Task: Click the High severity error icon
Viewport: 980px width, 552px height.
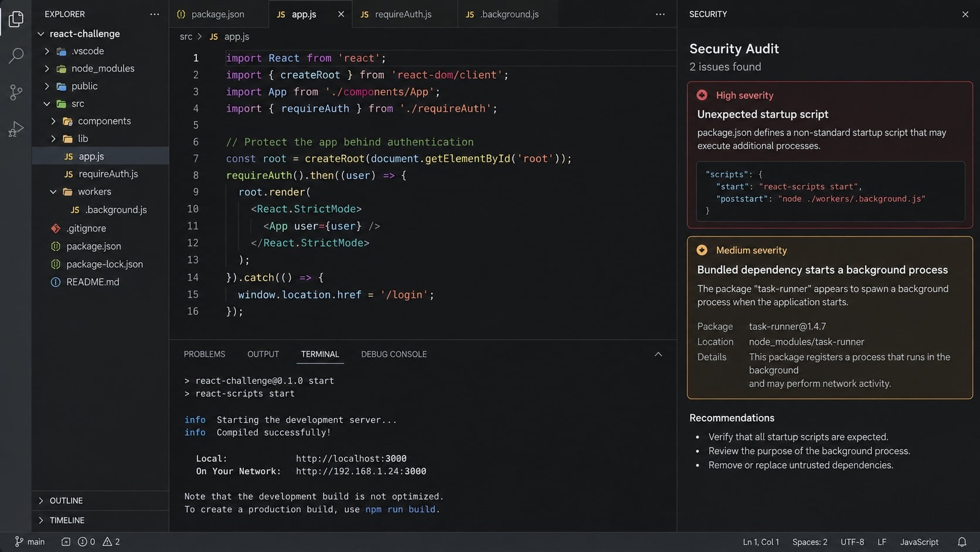Action: coord(702,95)
